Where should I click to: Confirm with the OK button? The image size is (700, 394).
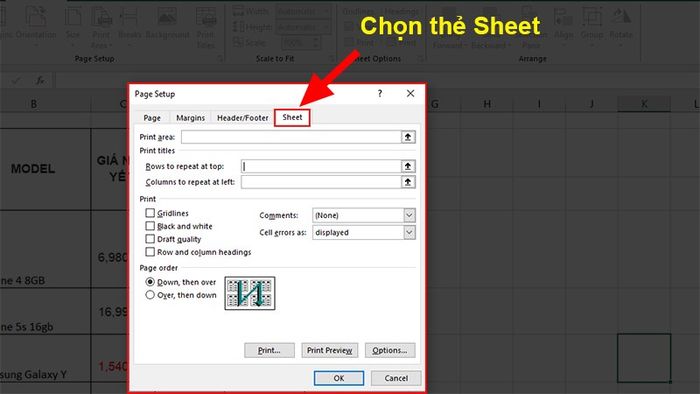pos(339,378)
